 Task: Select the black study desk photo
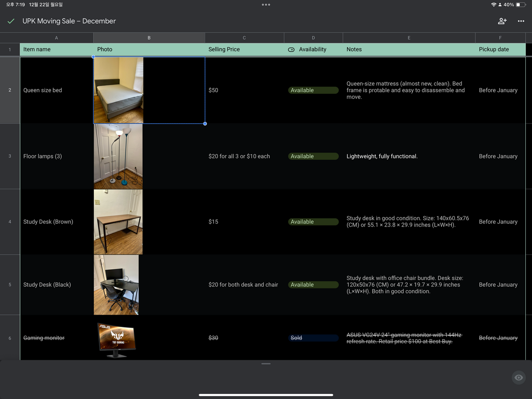[x=116, y=285]
